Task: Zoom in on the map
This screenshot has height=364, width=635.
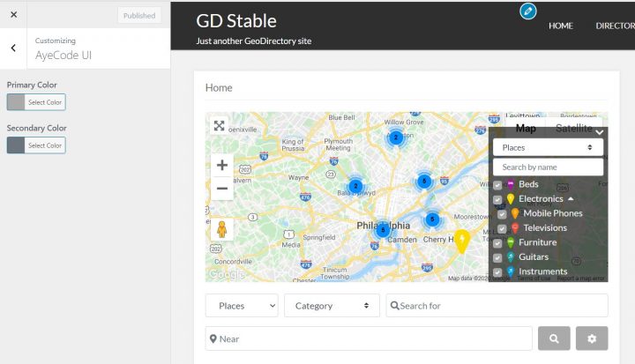Action: click(222, 165)
